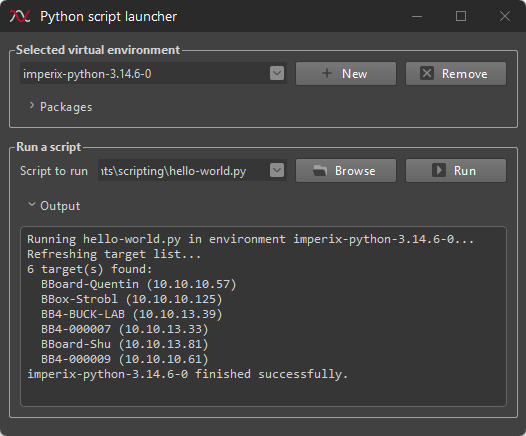Click the plus icon on New button
The height and width of the screenshot is (436, 526).
(x=327, y=73)
